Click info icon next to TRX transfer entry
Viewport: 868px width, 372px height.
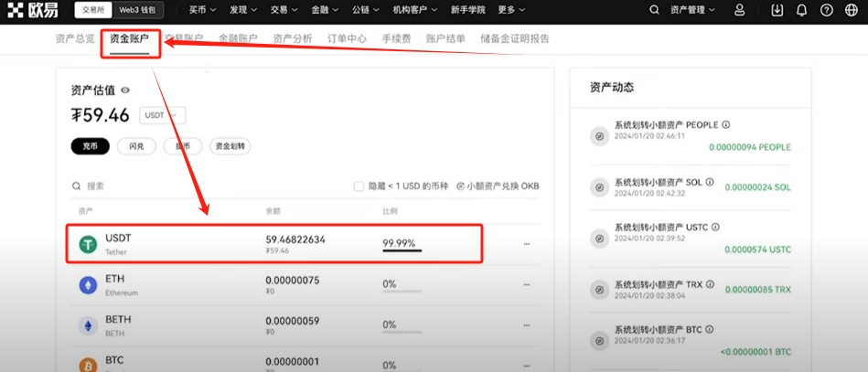[x=710, y=284]
